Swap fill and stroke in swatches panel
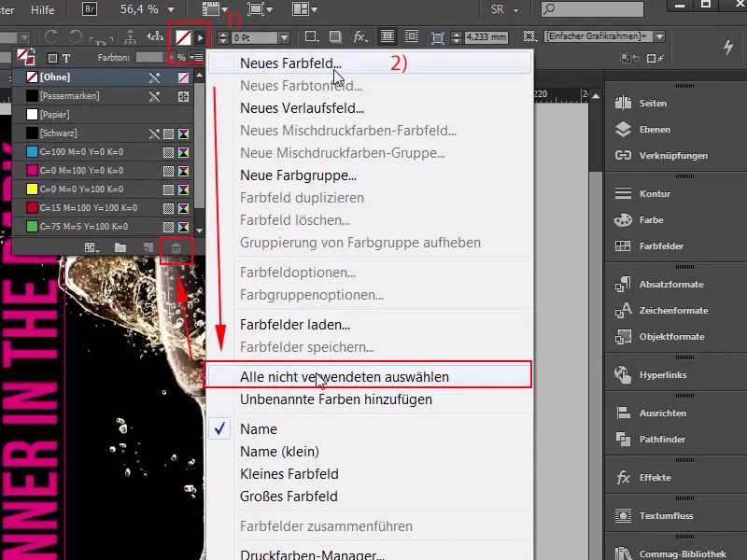The width and height of the screenshot is (747, 560). (x=32, y=51)
